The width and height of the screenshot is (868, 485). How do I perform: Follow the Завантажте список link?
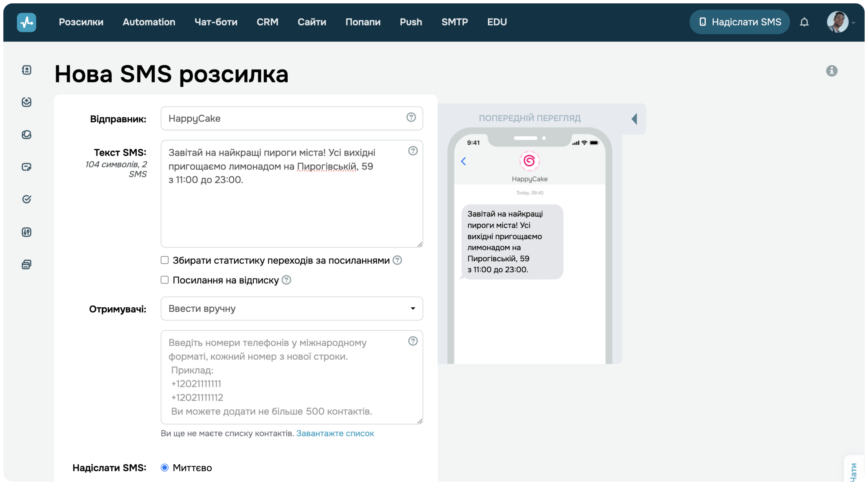point(335,434)
